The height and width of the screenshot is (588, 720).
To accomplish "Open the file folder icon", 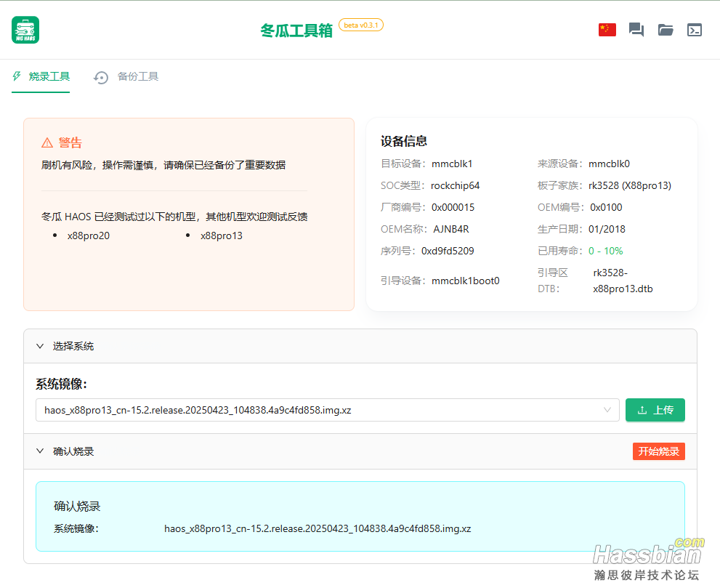I will (666, 30).
